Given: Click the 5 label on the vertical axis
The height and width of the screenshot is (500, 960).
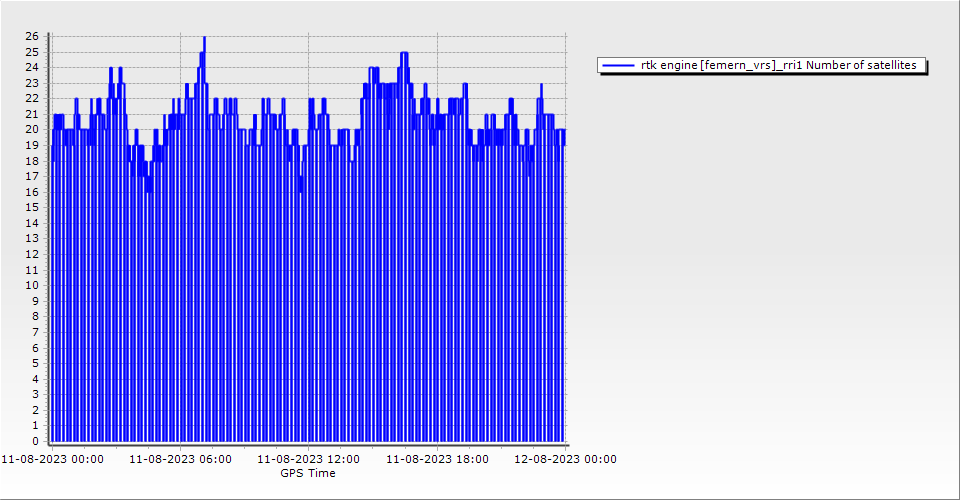Looking at the screenshot, I should [35, 363].
